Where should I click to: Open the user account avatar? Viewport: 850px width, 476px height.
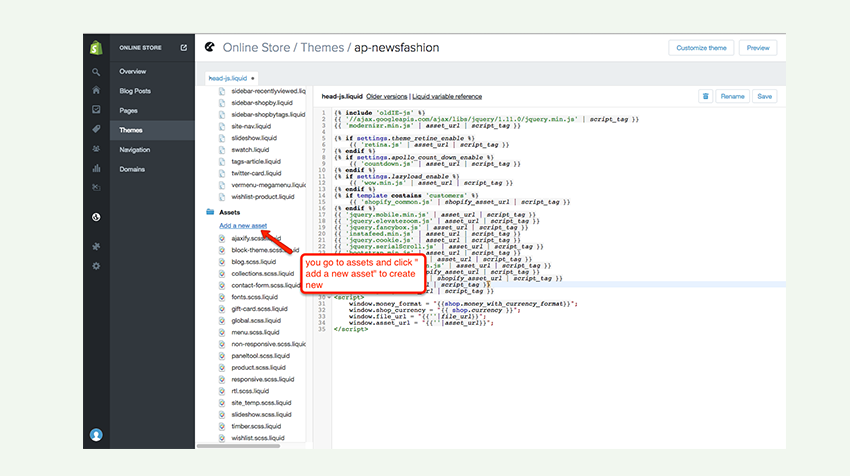(x=96, y=435)
